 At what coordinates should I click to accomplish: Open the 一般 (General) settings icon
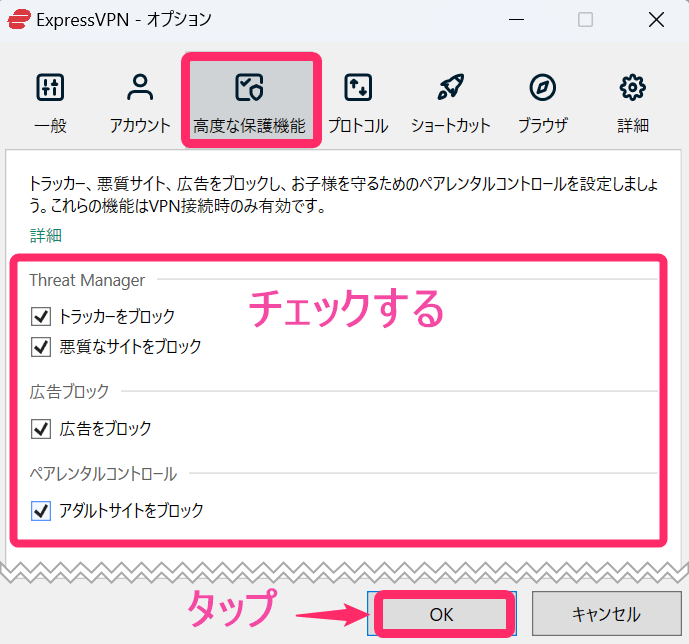click(x=50, y=87)
